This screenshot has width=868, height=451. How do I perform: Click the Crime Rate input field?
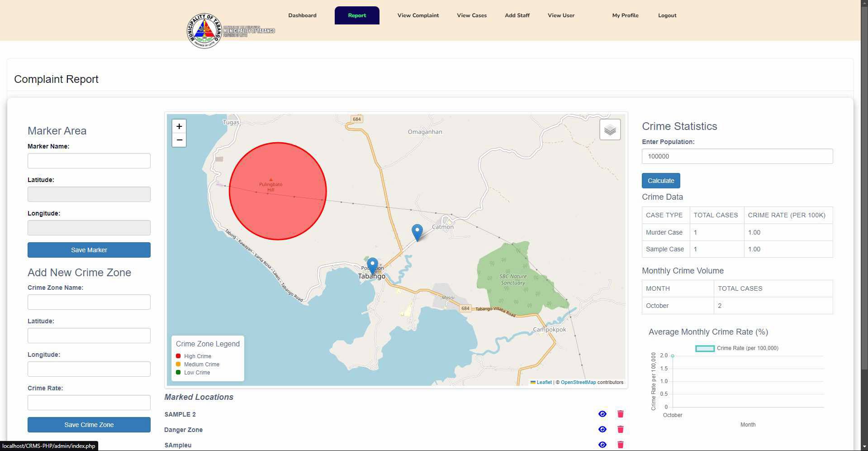(x=89, y=403)
